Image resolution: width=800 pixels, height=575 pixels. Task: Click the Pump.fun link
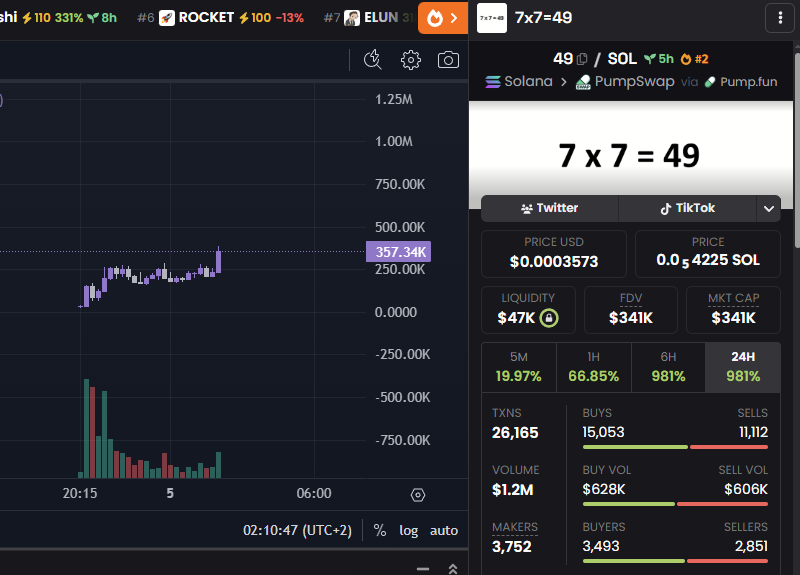tap(741, 82)
